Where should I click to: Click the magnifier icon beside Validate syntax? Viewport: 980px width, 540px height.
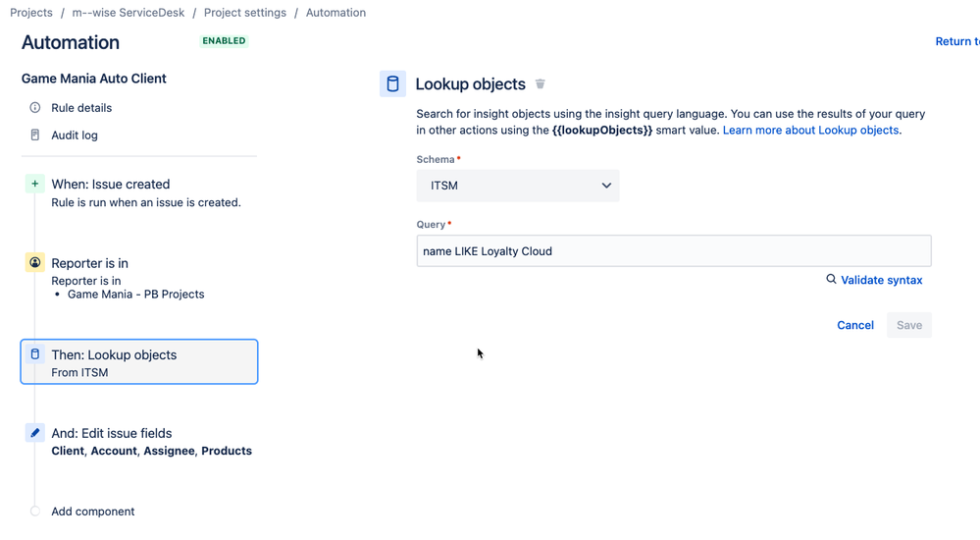pyautogui.click(x=831, y=279)
